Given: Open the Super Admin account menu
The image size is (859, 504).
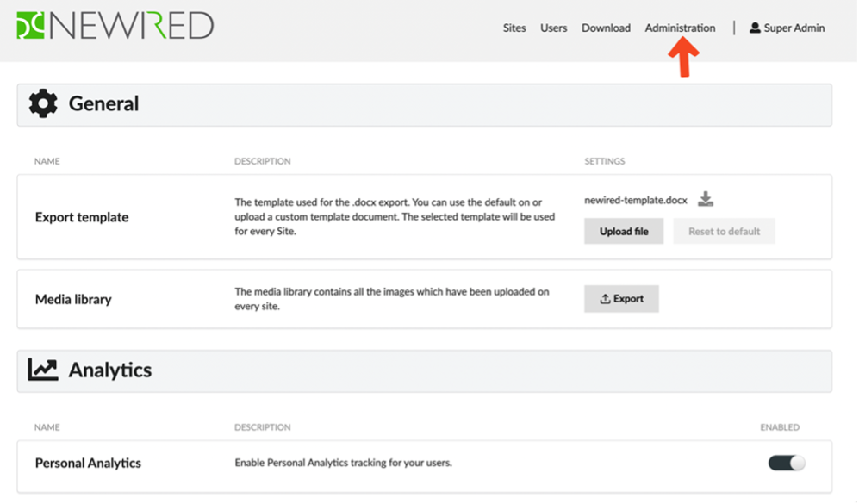Looking at the screenshot, I should click(x=787, y=28).
